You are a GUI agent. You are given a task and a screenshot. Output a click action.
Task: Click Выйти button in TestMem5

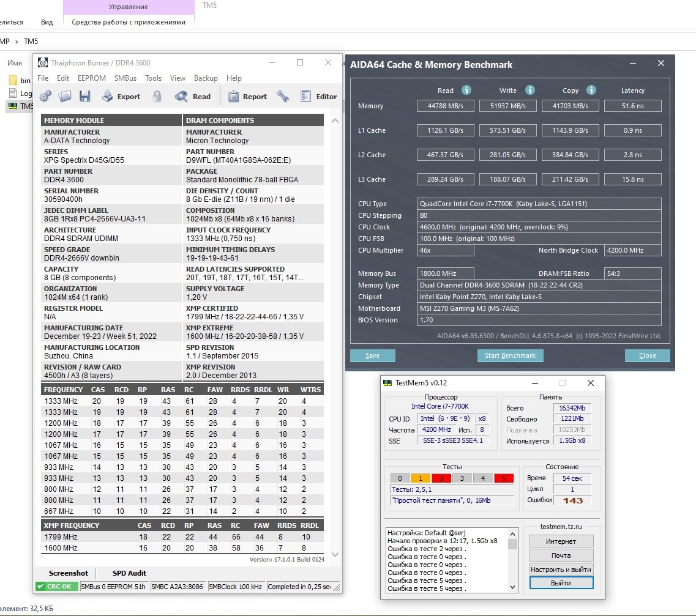pos(561,583)
